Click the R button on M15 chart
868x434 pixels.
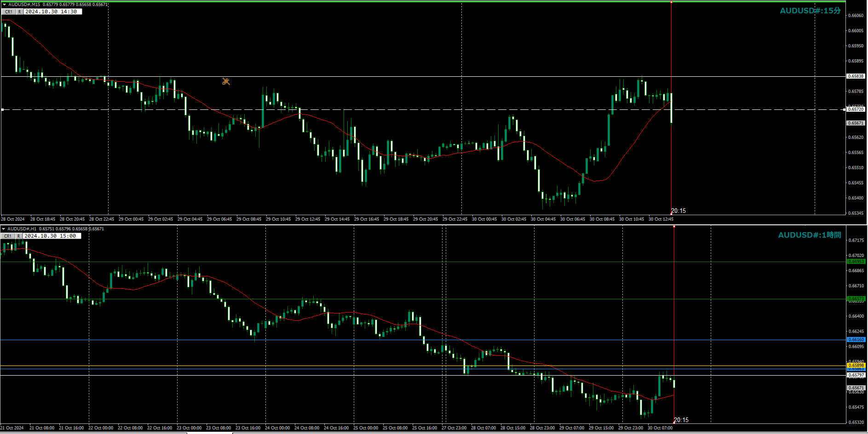pos(20,12)
